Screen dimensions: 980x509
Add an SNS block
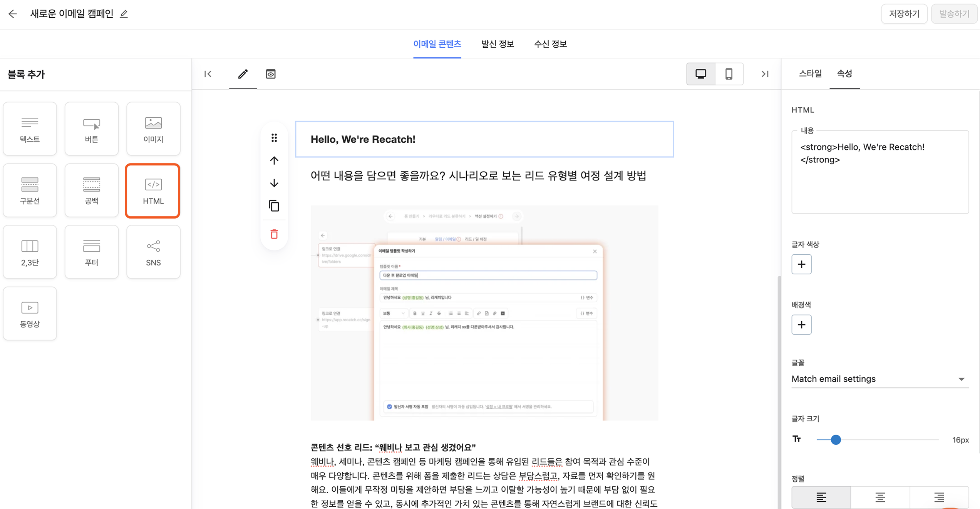[153, 252]
